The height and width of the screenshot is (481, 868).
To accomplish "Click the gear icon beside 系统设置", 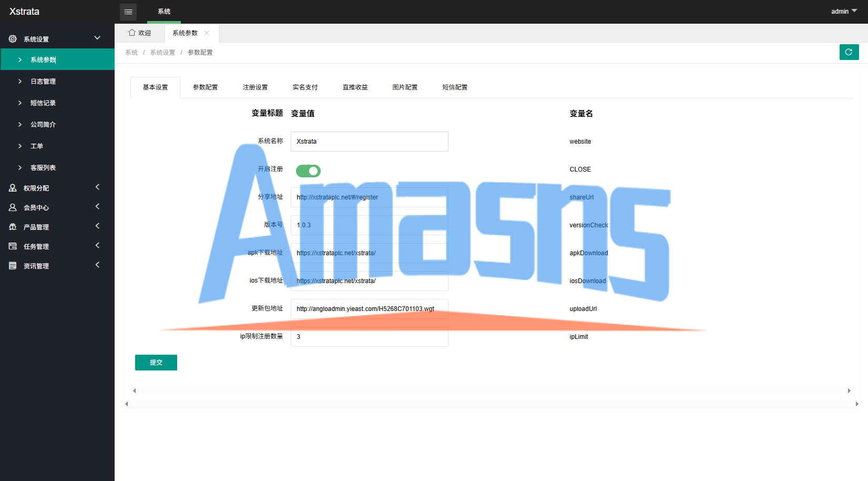I will coord(13,39).
